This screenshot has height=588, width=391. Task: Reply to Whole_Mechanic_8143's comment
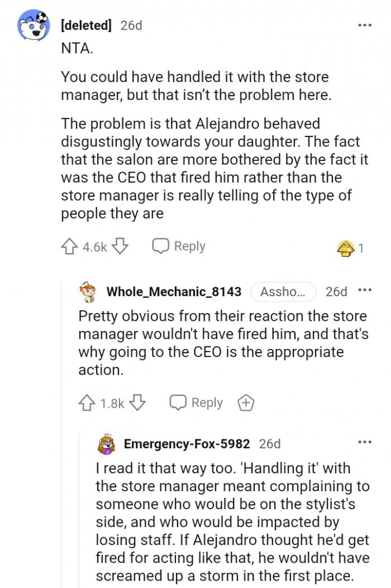coord(196,403)
